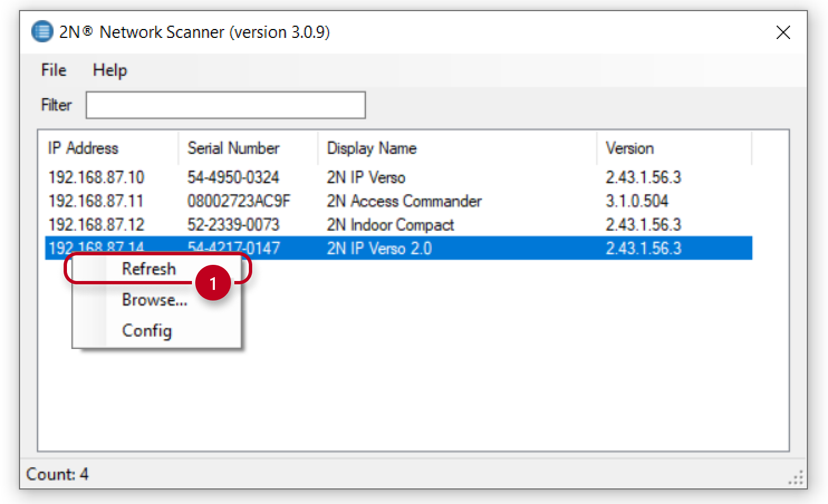Click the 2N IP Verso 2.0 display name

pos(379,248)
